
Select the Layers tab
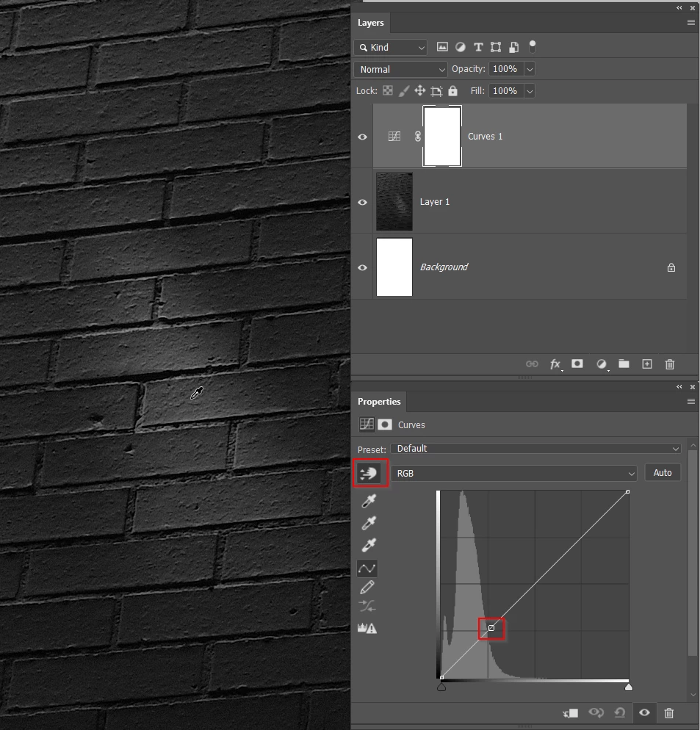371,23
